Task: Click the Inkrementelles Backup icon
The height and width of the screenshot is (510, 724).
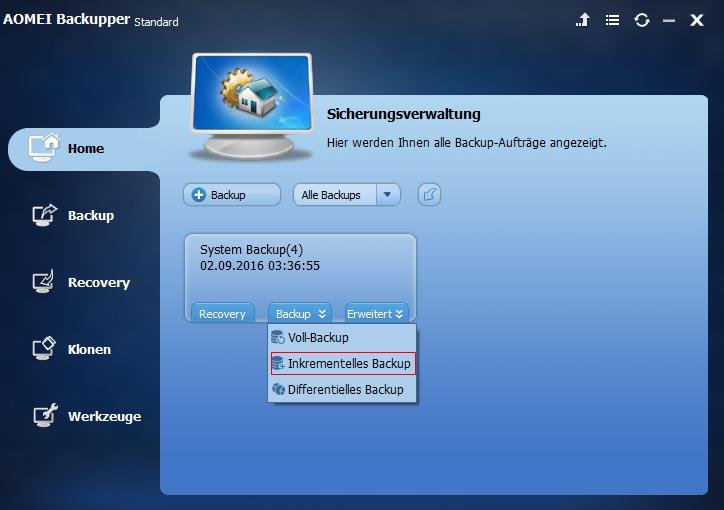Action: (x=278, y=364)
